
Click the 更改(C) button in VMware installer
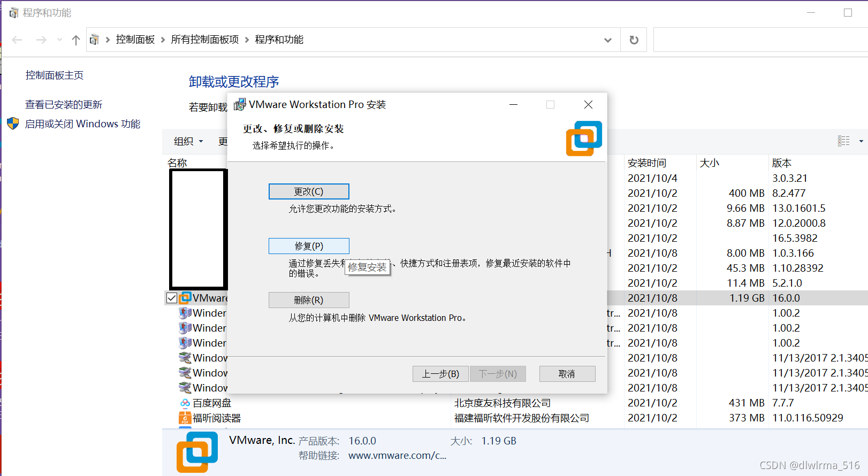309,191
